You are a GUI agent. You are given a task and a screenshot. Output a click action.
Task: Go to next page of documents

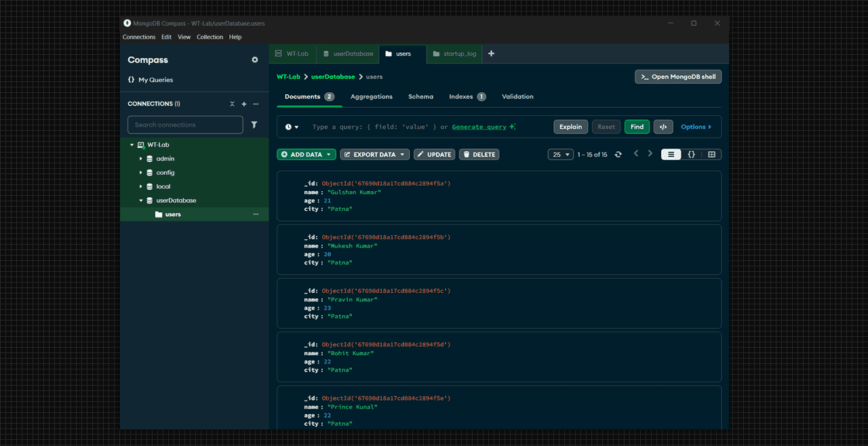[x=650, y=154]
